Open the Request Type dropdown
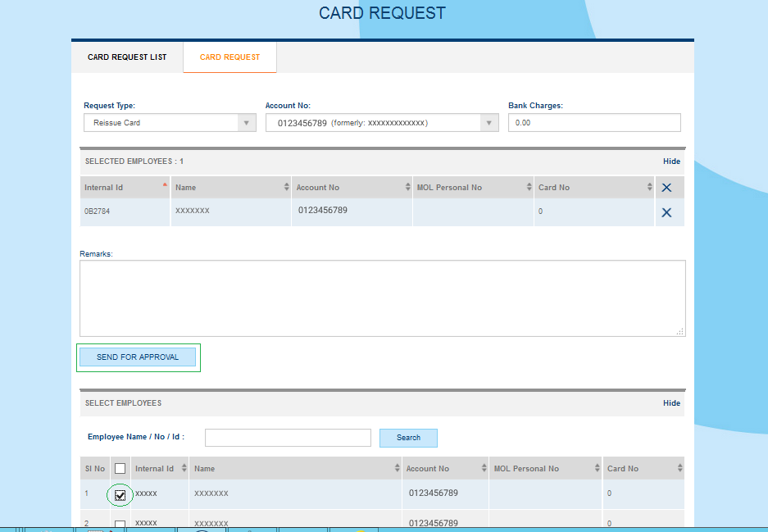This screenshot has width=768, height=532. [170, 123]
